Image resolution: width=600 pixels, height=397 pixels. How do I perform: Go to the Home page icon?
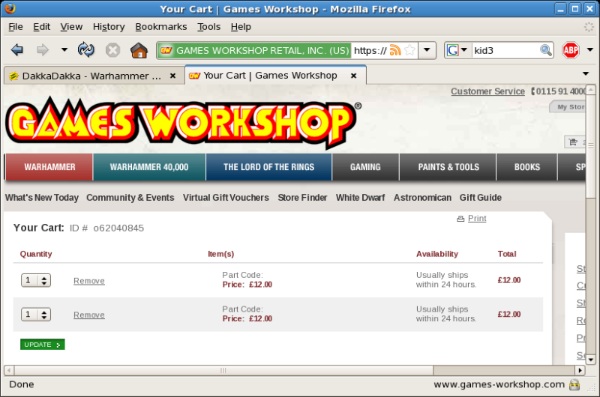click(139, 50)
